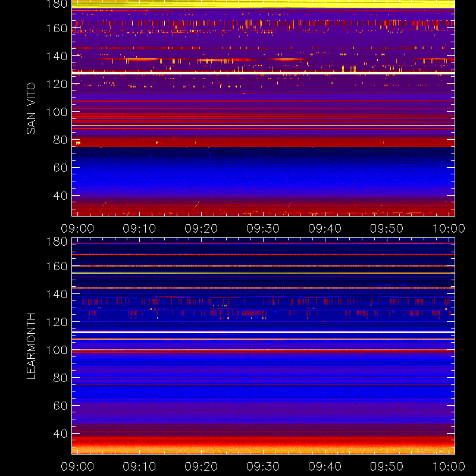Select 09:00 label under San Vito plot
Image resolution: width=476 pixels, height=476 pixels.
click(x=77, y=228)
